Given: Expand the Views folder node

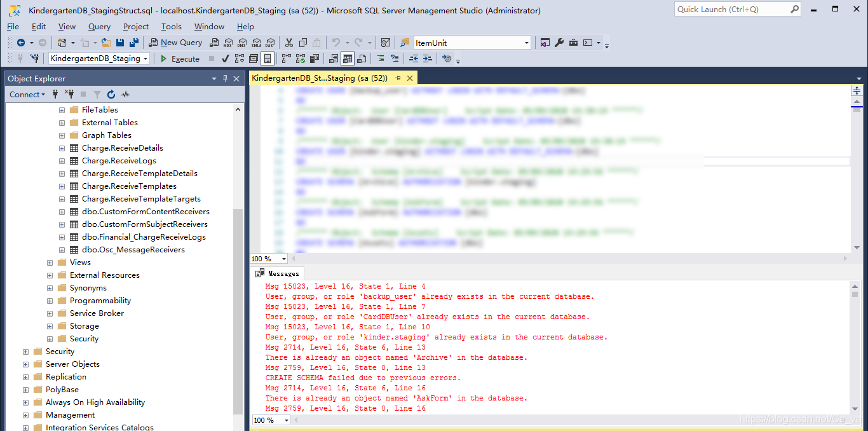Looking at the screenshot, I should [x=50, y=263].
